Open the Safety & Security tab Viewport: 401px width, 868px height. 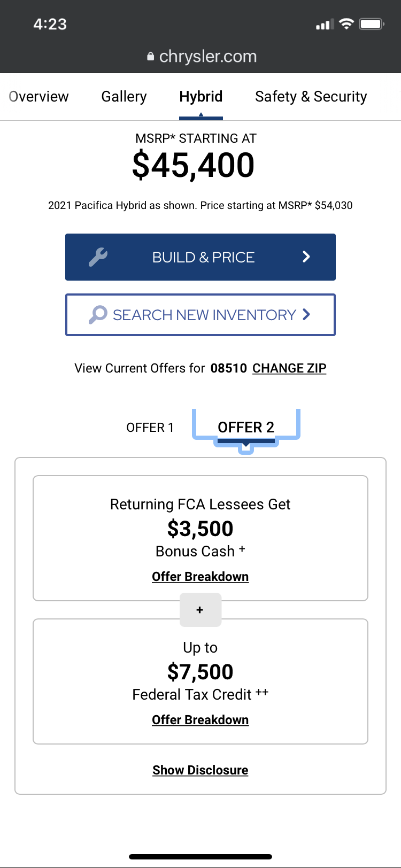point(311,97)
